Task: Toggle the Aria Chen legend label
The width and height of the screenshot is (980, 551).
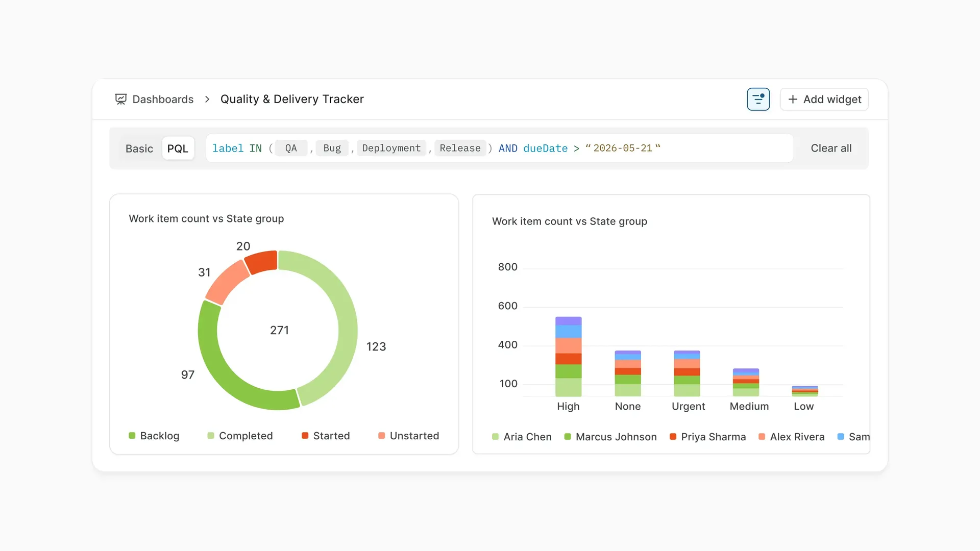Action: 527,437
